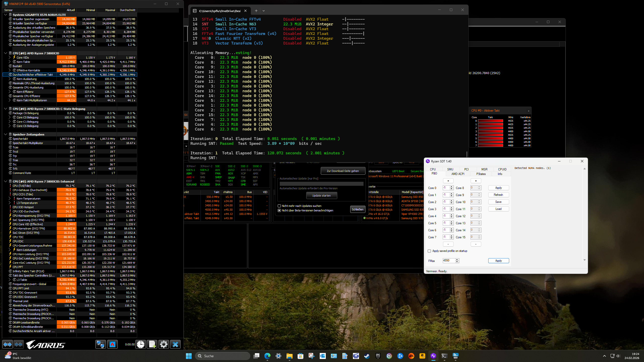Open the terminal tab dropdown chevron
This screenshot has height=362, width=644.
(x=263, y=11)
